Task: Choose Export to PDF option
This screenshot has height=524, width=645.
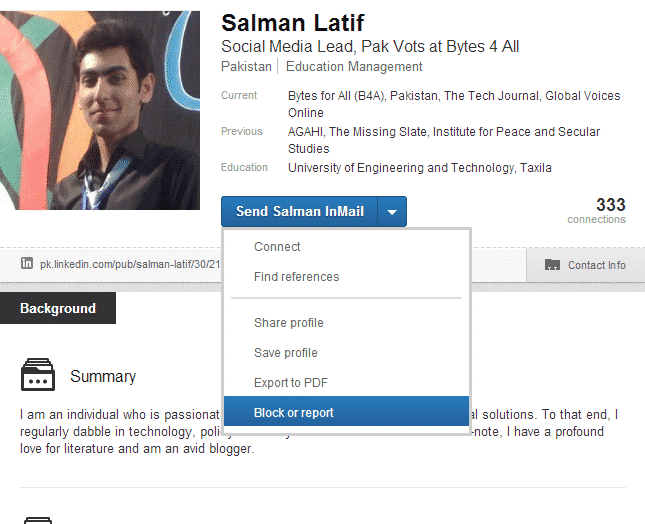Action: coord(291,383)
